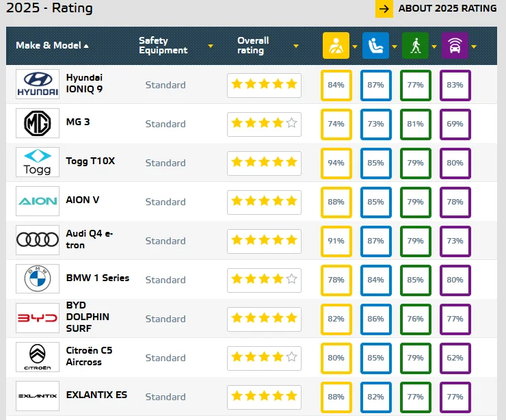Click the green 81% score for MG 3
The width and height of the screenshot is (506, 420).
pos(415,124)
